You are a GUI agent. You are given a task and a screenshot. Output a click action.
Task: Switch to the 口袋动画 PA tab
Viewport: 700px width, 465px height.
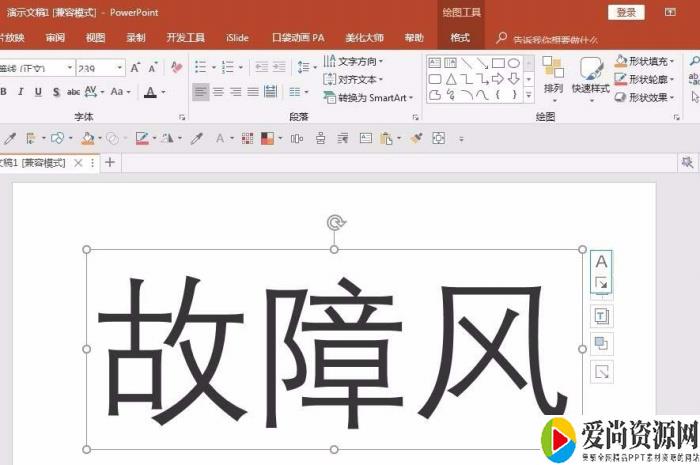coord(298,37)
